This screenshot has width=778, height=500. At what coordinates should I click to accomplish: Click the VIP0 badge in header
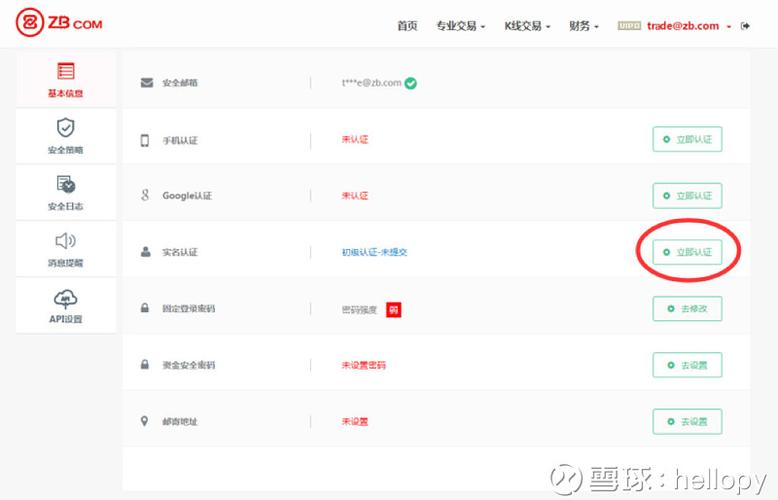click(629, 26)
